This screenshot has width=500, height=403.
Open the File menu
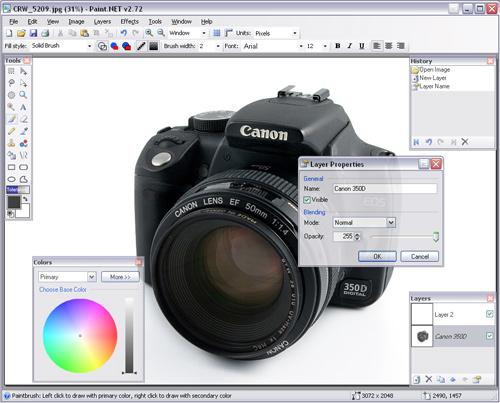click(x=14, y=22)
